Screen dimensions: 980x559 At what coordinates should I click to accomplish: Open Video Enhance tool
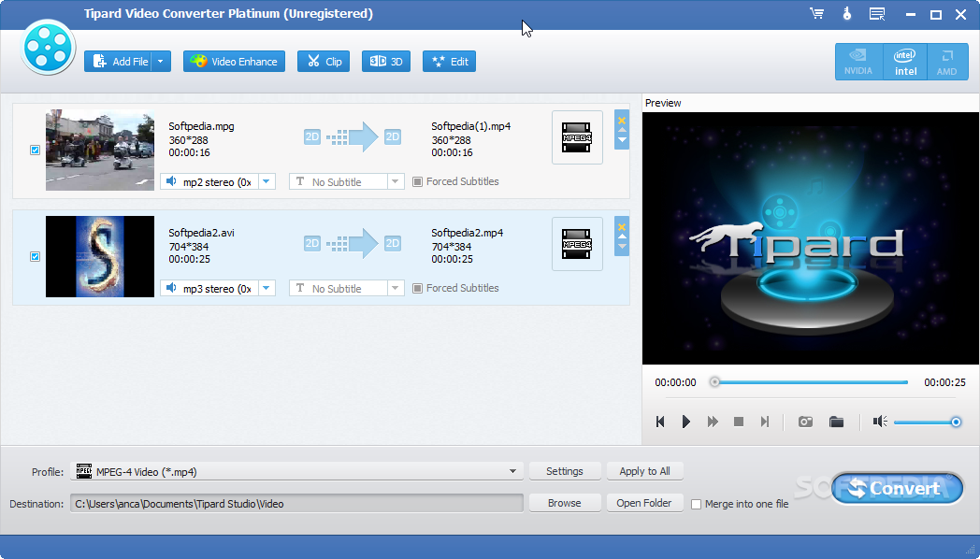[234, 61]
